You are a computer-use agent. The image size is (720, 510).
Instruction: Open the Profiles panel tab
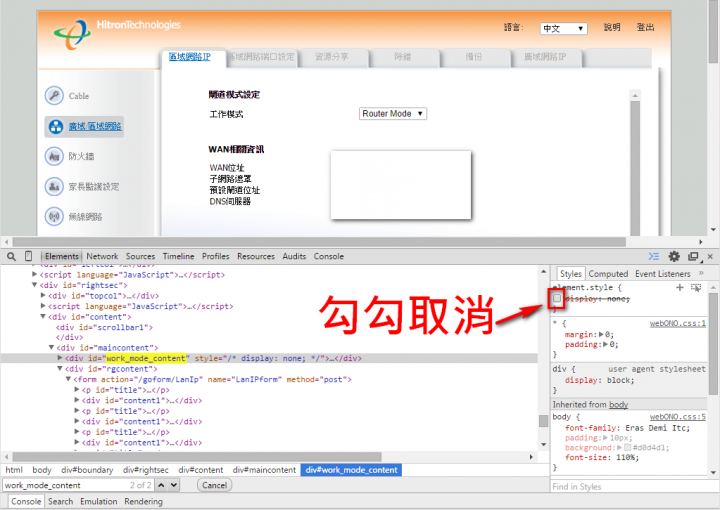click(x=215, y=256)
